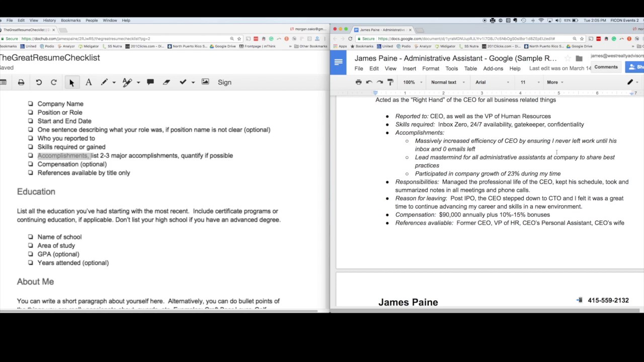644x362 pixels.
Task: Open Insert menu in Google Docs
Action: pos(409,69)
